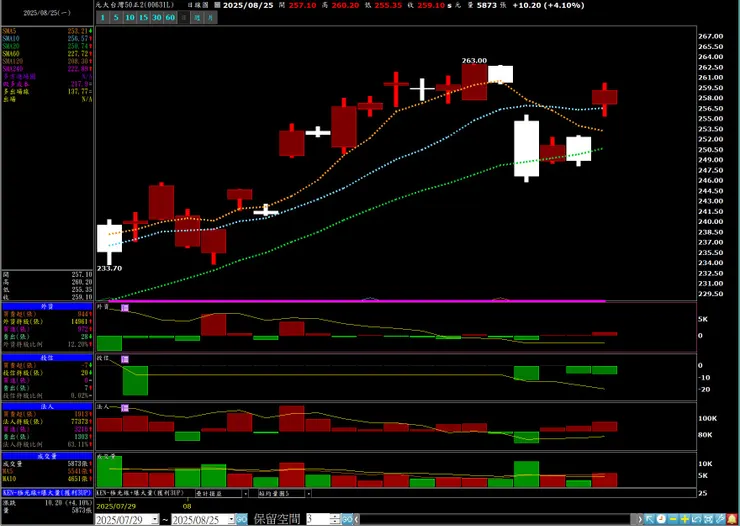The width and height of the screenshot is (740, 526).
Task: Click the undo curved-arrow icon in bottom toolbar
Action: tap(697, 519)
